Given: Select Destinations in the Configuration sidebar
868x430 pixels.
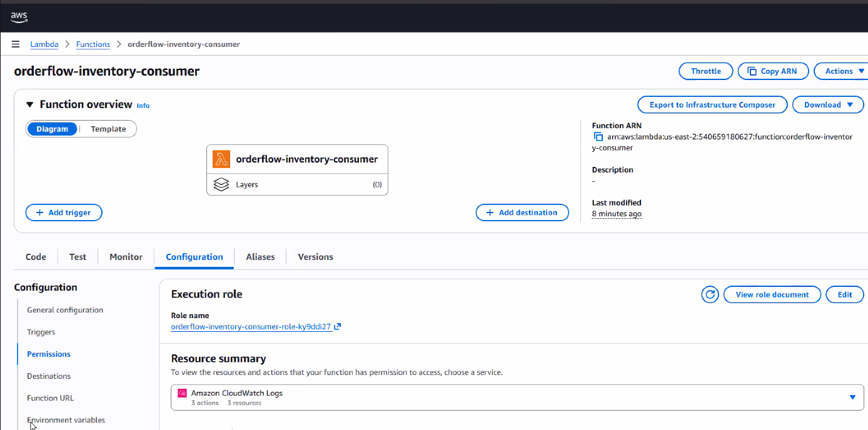Looking at the screenshot, I should (x=49, y=376).
